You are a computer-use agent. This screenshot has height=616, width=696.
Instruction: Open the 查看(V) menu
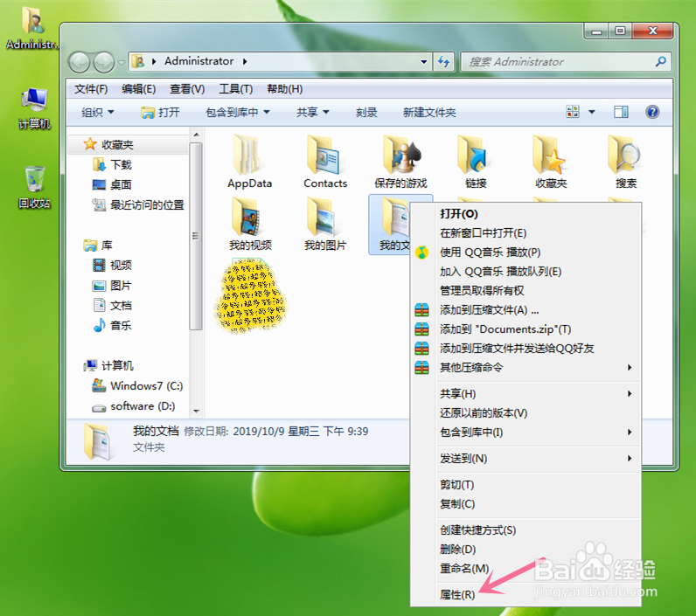pyautogui.click(x=187, y=89)
